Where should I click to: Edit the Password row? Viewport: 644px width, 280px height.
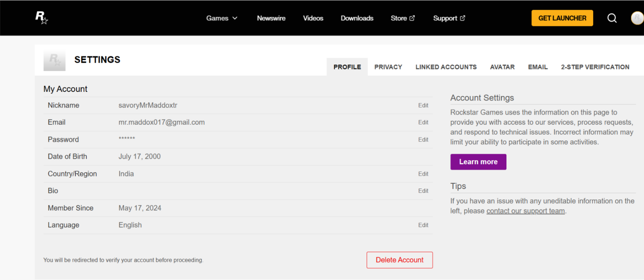pyautogui.click(x=423, y=139)
